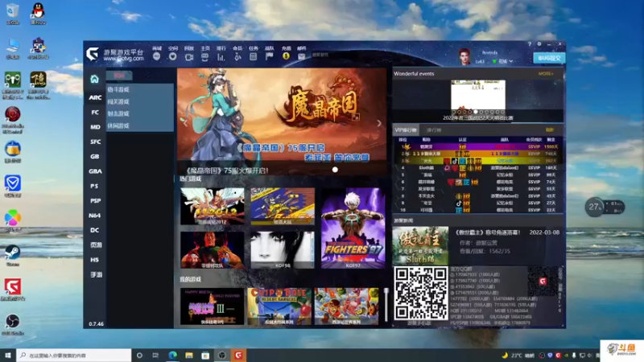Open the 邮件 mail envelope icon

(301, 57)
